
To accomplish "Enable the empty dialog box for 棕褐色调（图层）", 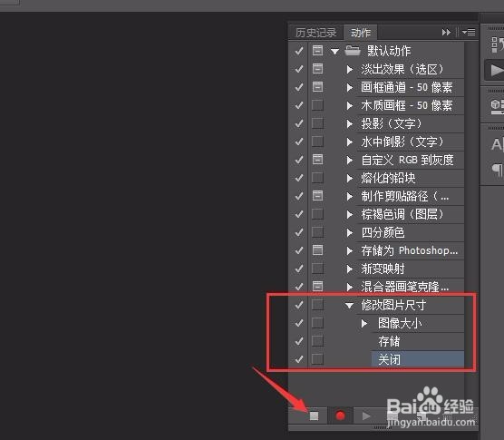I will pos(317,213).
